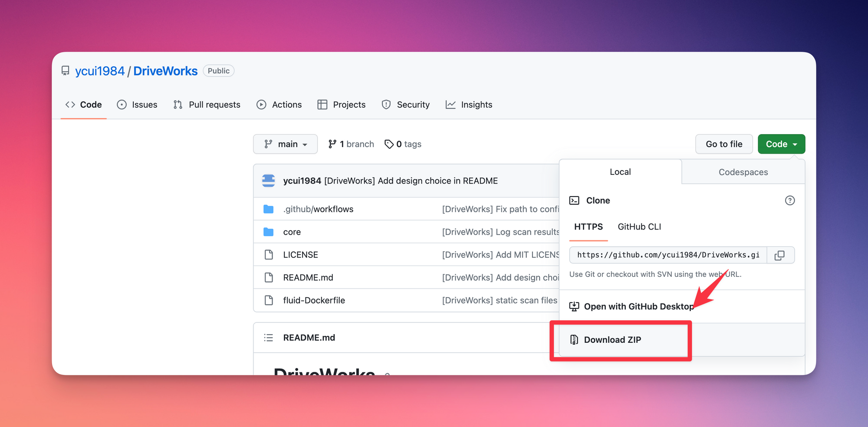Select the Local tab in Code popup
Screen dimensions: 868x427
click(620, 172)
